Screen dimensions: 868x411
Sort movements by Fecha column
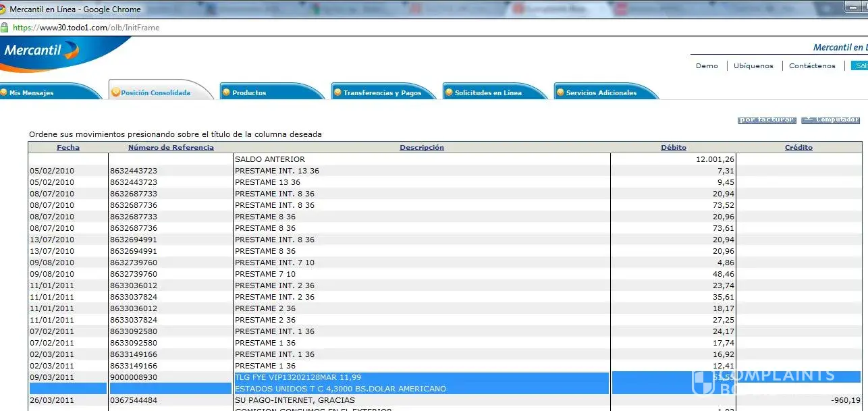tap(68, 147)
